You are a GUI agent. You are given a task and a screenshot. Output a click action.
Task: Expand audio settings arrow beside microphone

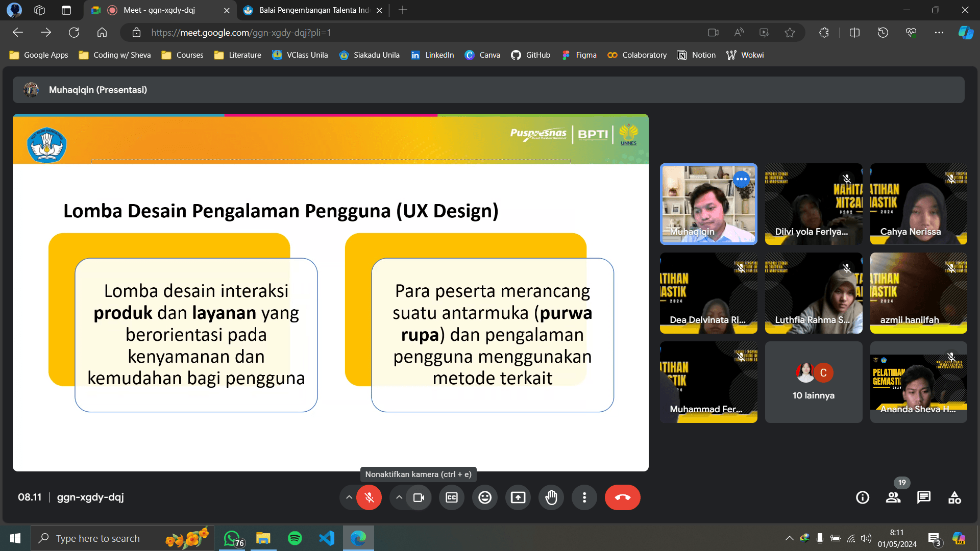point(349,497)
